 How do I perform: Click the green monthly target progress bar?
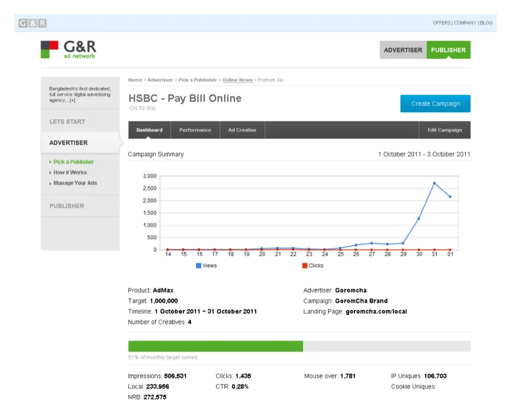click(215, 346)
